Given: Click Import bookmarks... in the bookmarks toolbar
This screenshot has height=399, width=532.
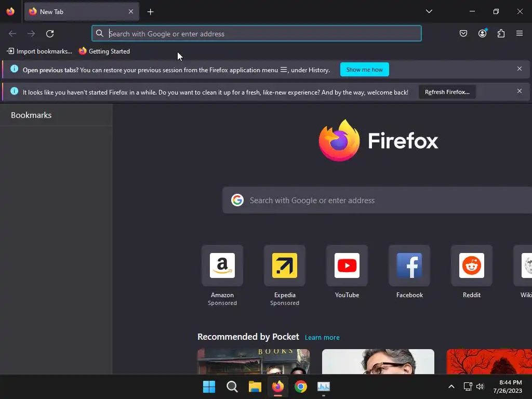Looking at the screenshot, I should pyautogui.click(x=39, y=51).
